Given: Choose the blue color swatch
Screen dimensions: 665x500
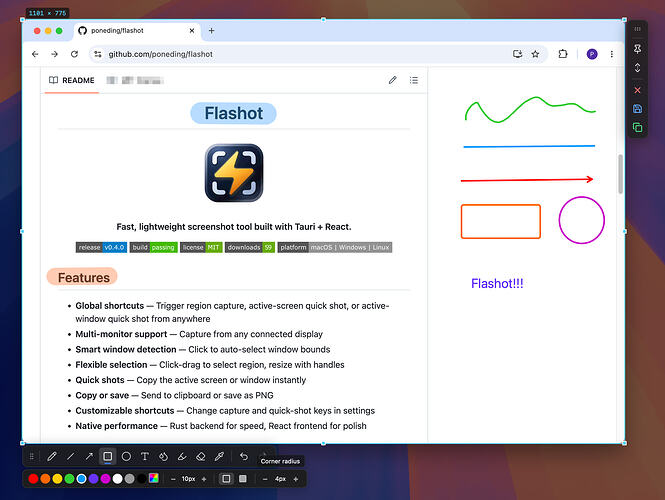Looking at the screenshot, I should [x=81, y=479].
